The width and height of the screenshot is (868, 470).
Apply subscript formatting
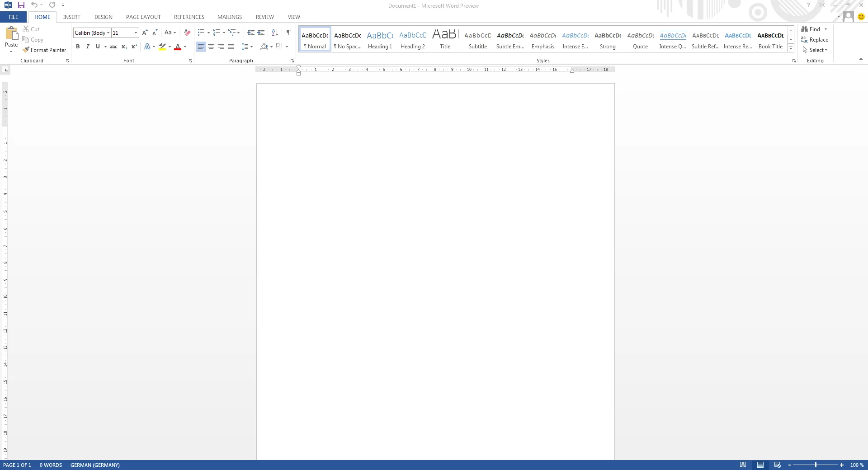click(x=123, y=47)
